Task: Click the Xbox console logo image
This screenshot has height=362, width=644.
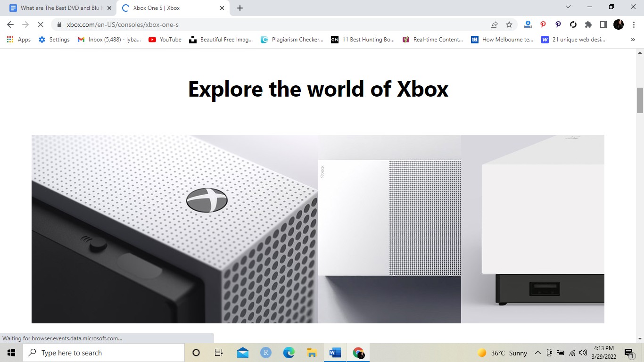Action: [x=175, y=229]
